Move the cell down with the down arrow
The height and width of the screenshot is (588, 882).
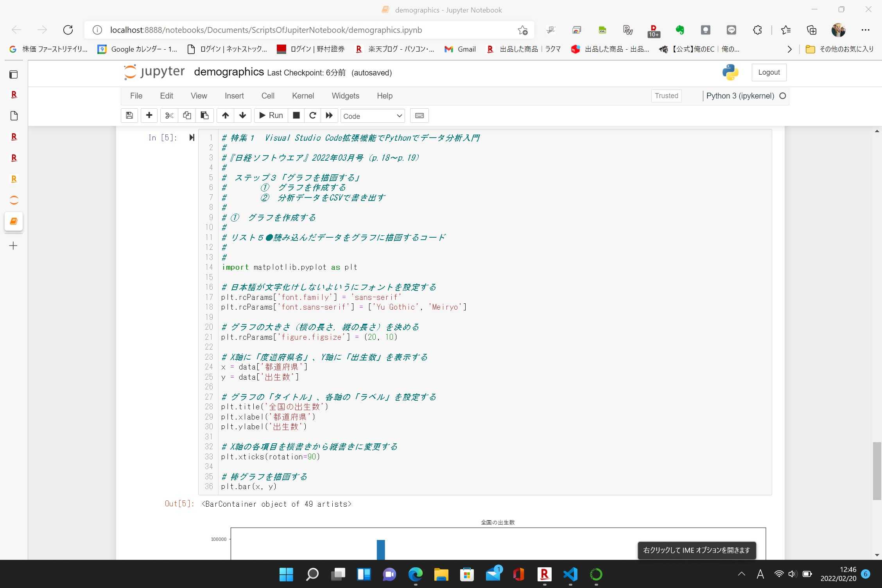pyautogui.click(x=242, y=115)
